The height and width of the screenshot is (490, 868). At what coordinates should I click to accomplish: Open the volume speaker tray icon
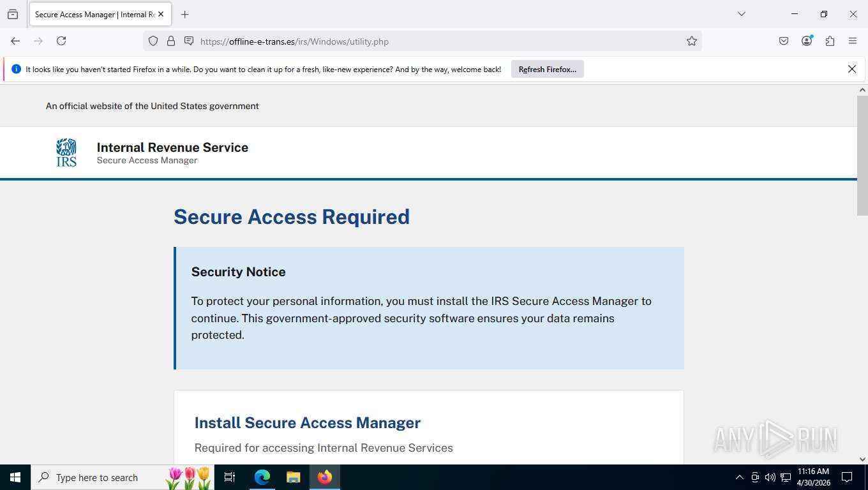pos(770,477)
